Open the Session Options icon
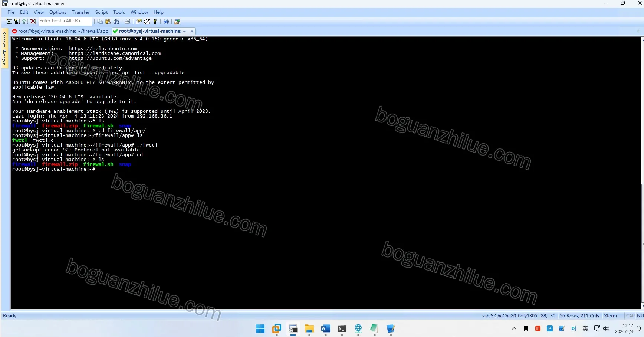 pos(138,22)
